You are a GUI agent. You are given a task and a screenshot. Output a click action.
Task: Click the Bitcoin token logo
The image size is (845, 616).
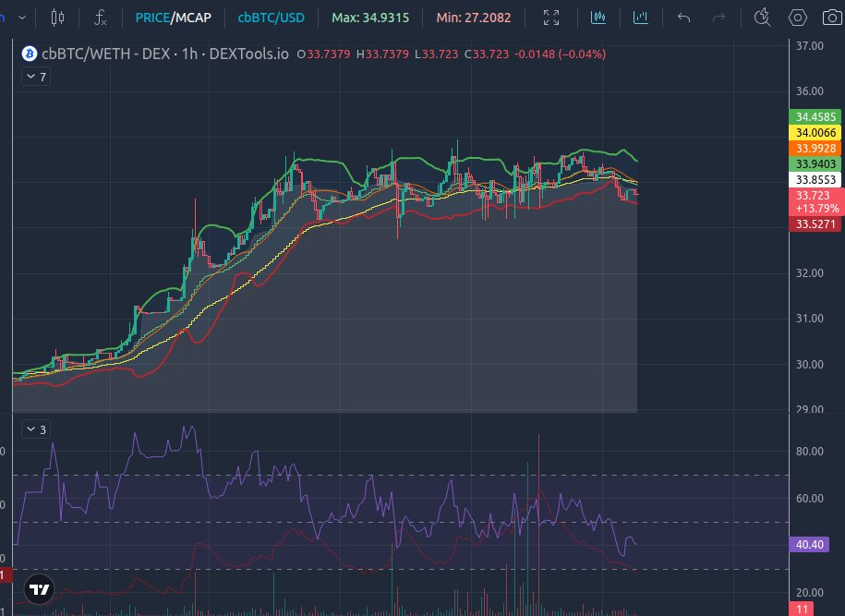pyautogui.click(x=30, y=54)
